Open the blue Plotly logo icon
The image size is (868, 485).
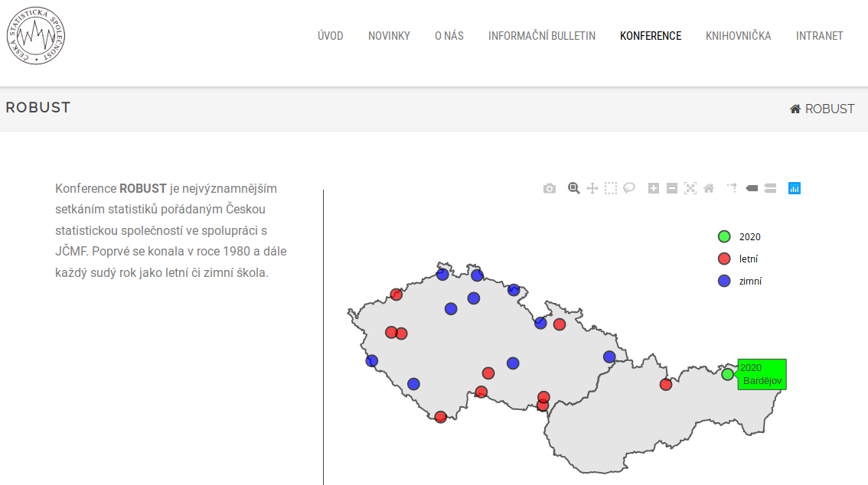coord(795,189)
